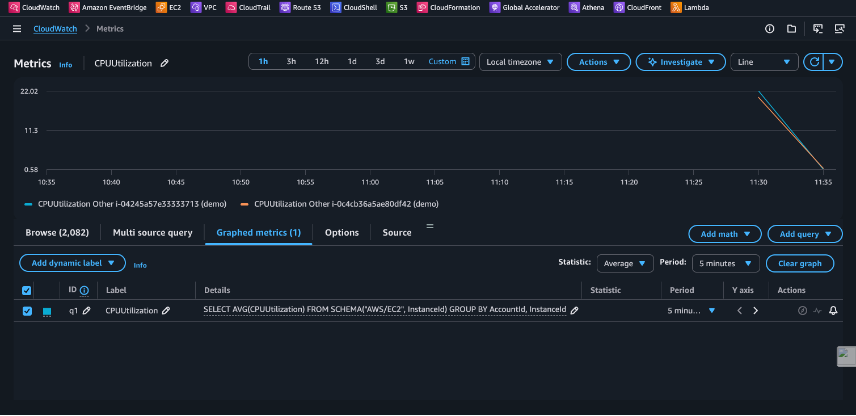Open the CloudFormation service shortcut
Image resolution: width=856 pixels, height=416 pixels.
[449, 8]
